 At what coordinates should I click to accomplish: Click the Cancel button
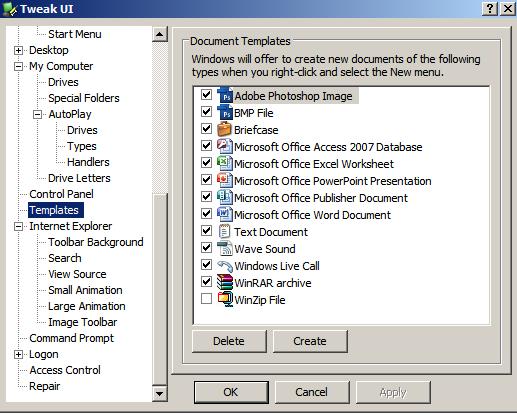312,392
